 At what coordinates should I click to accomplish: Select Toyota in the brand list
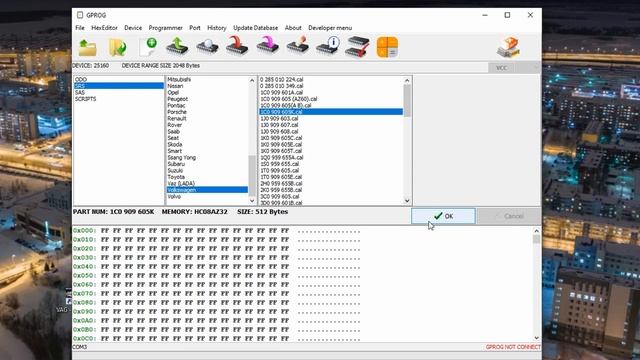(207, 177)
